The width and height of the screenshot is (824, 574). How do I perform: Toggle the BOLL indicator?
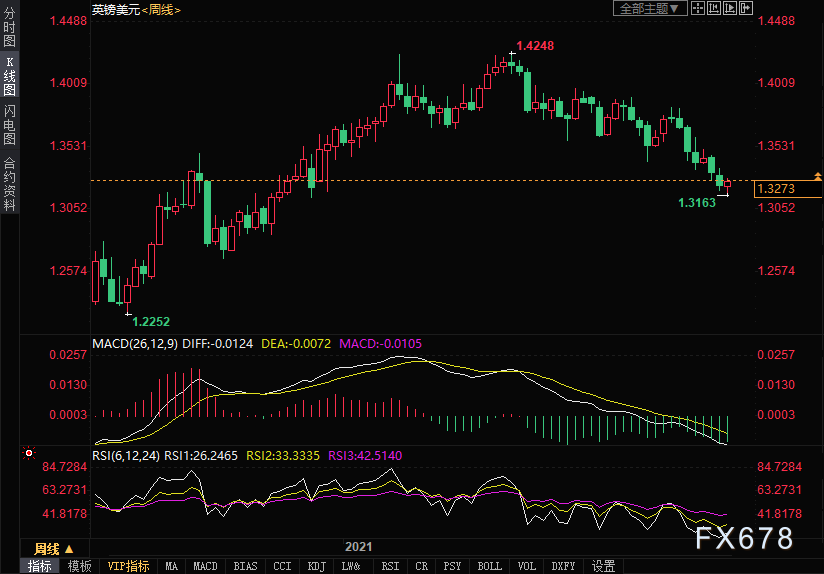tap(489, 566)
